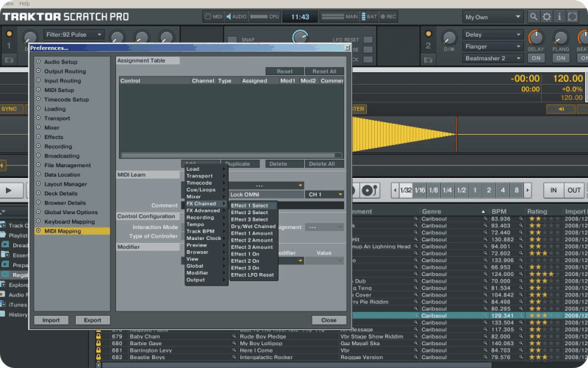Click the Export button
The width and height of the screenshot is (588, 368).
coord(93,320)
